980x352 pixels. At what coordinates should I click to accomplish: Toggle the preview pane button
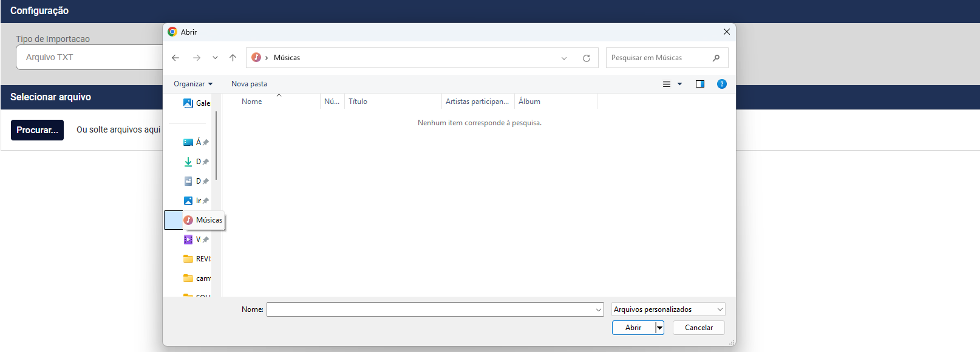click(x=699, y=84)
